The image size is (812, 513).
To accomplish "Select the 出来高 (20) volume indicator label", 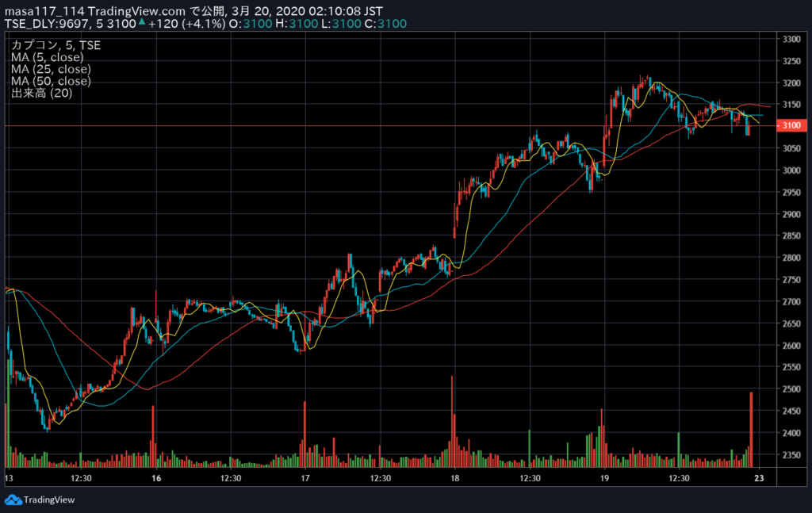I will [41, 94].
